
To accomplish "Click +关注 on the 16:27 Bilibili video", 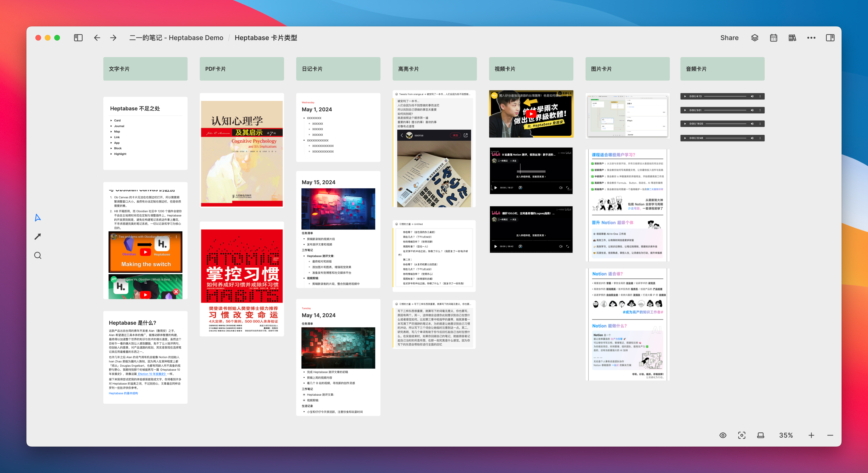I will pyautogui.click(x=513, y=161).
